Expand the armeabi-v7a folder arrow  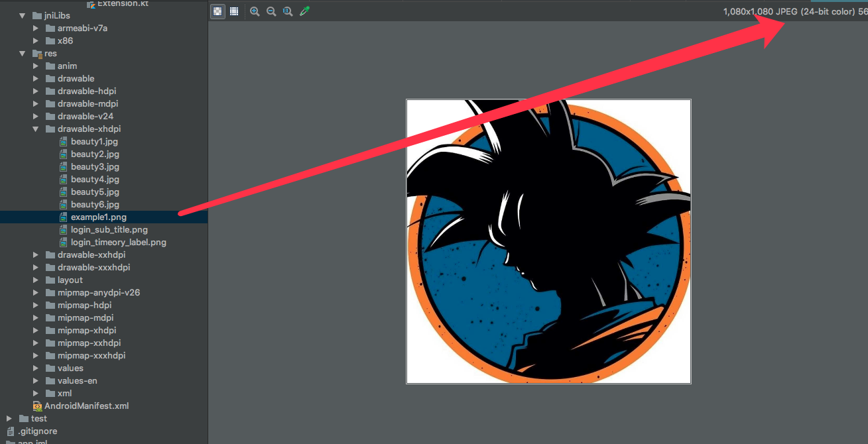tap(36, 28)
